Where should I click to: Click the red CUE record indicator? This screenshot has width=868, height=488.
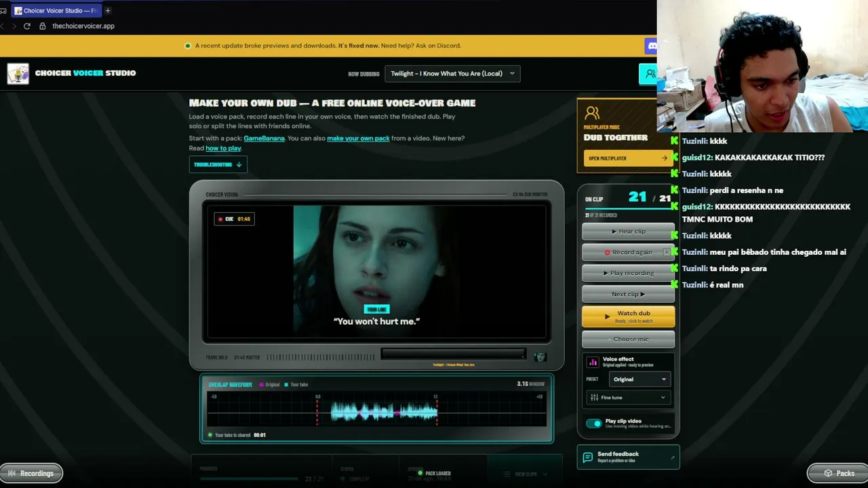[x=220, y=219]
